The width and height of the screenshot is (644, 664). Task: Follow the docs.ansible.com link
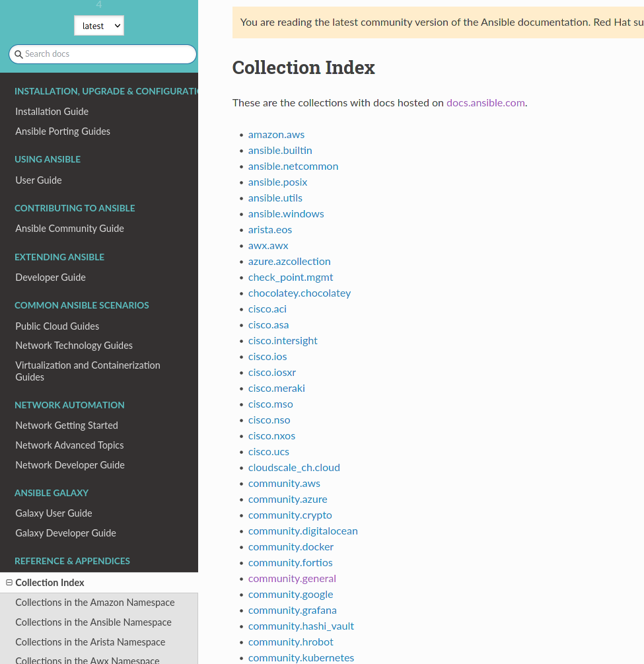485,103
